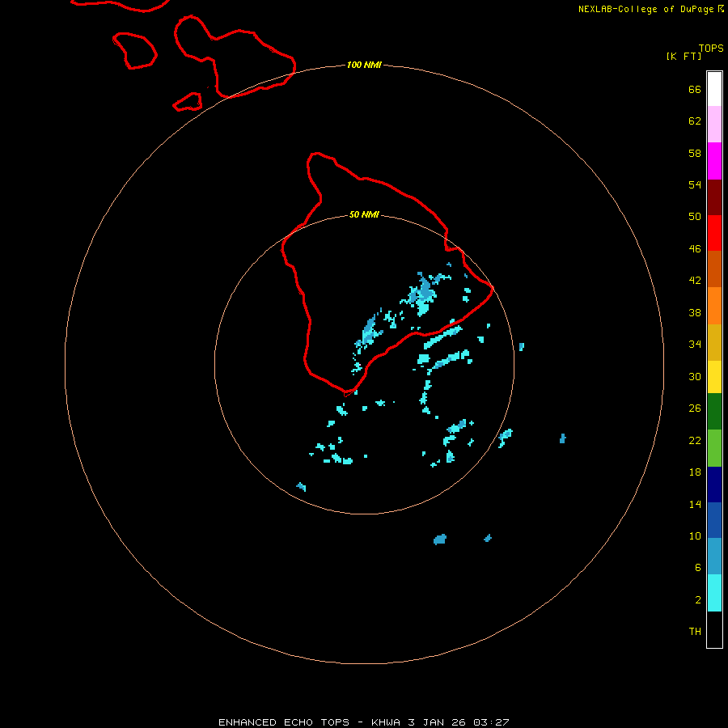Click the dark red (maroon) legend swatch
Image resolution: width=728 pixels, height=728 pixels.
pos(714,197)
